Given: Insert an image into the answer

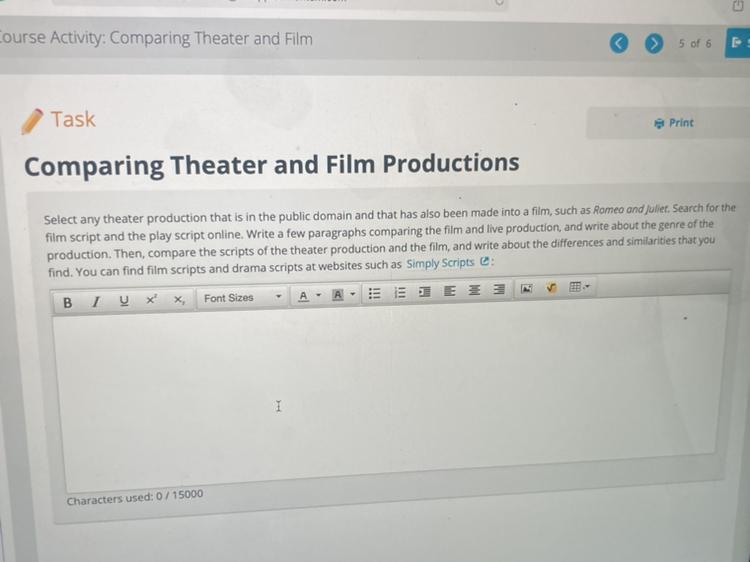Looking at the screenshot, I should [527, 288].
